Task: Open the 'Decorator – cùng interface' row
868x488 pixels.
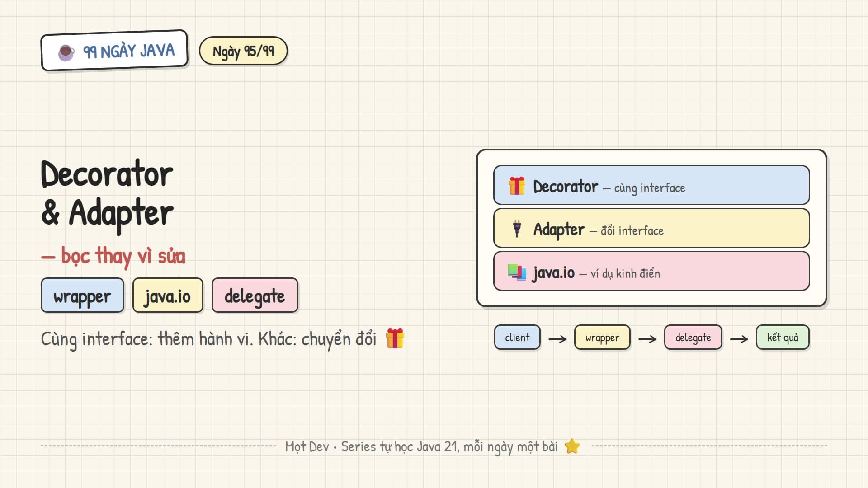Action: tap(651, 185)
